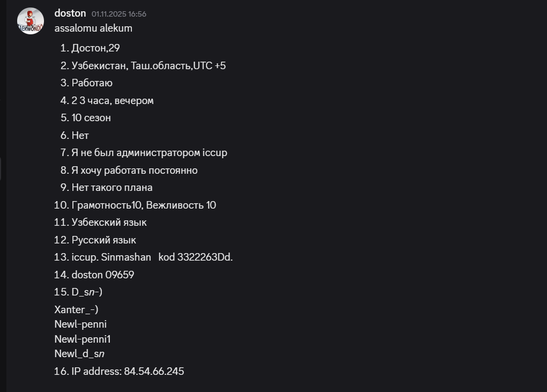
Task: Click the Грамотность10, Вежливость 10 line
Action: click(x=143, y=205)
